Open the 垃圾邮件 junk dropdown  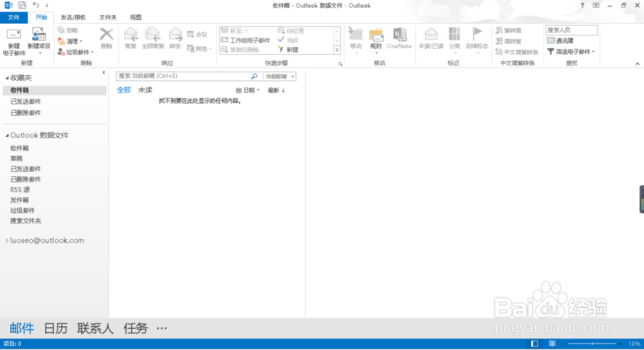(76, 52)
